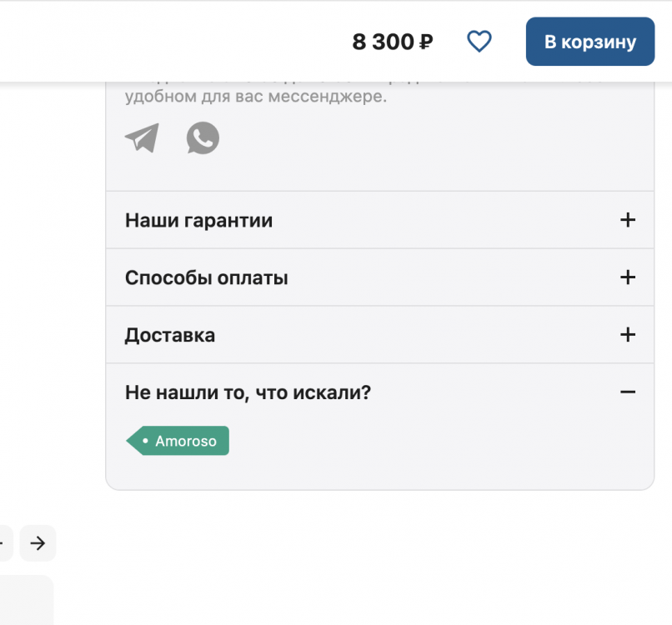This screenshot has width=672, height=625.
Task: Click the minus icon to collapse the last section
Action: 628,392
